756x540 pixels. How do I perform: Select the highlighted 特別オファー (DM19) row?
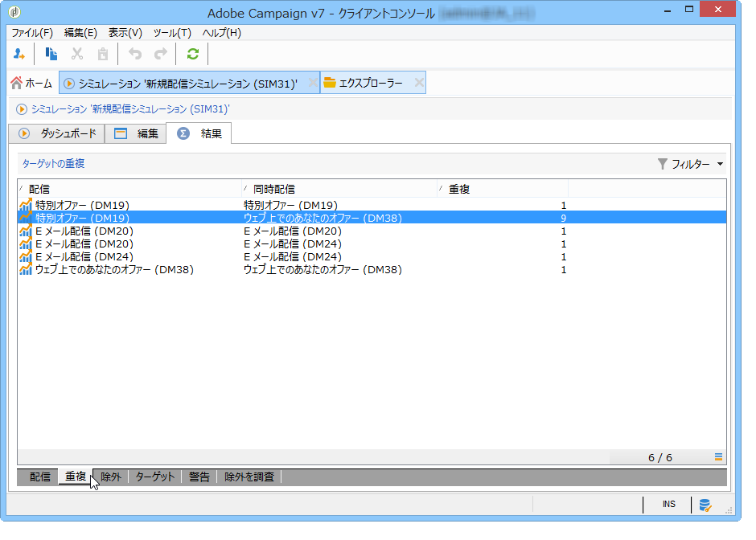tap(372, 218)
